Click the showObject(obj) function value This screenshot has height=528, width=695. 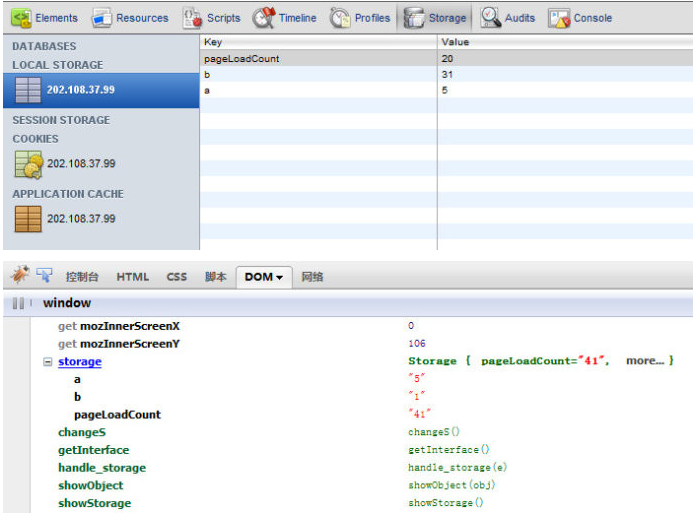(452, 485)
